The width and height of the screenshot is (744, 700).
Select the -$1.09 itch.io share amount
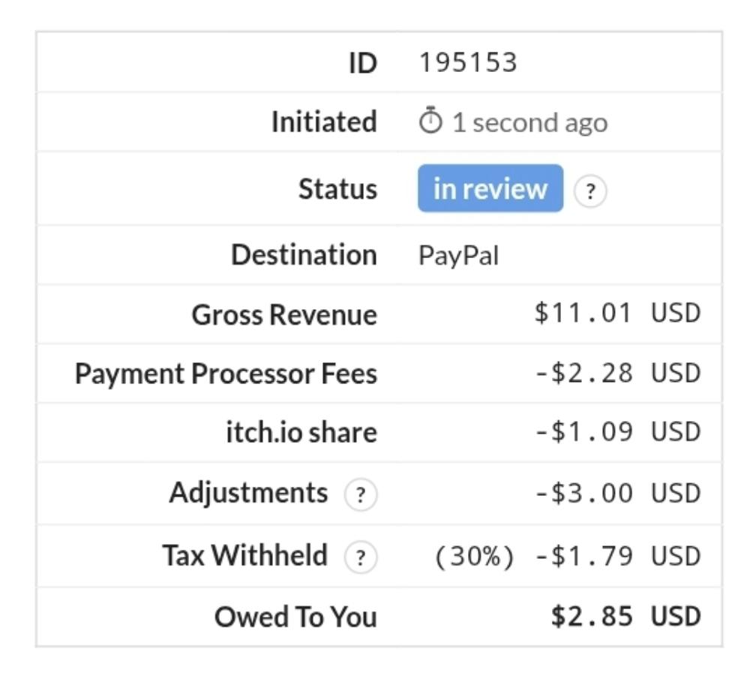[583, 433]
